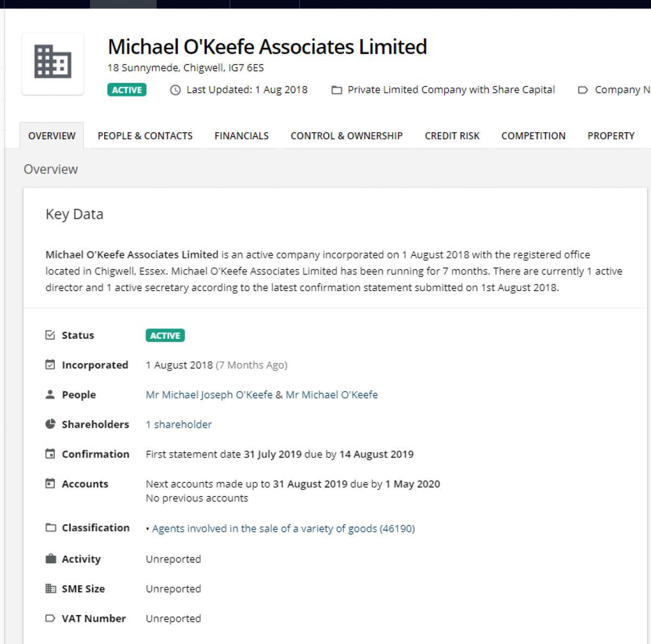651x644 pixels.
Task: Open the People & Contacts tab
Action: coord(145,136)
